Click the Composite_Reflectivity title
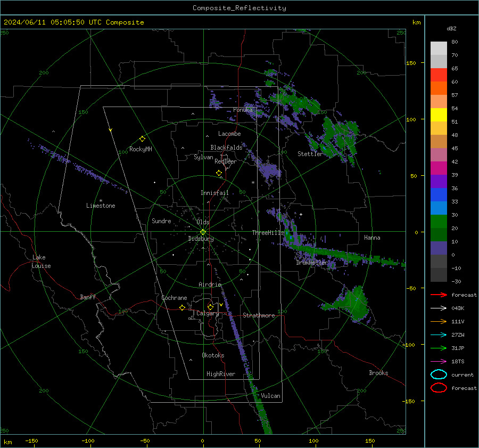The image size is (479, 448). point(239,8)
